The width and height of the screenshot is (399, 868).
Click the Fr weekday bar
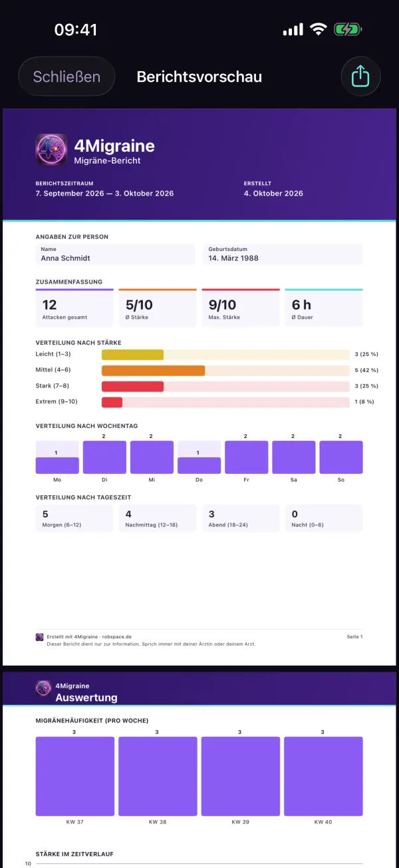coord(247,457)
